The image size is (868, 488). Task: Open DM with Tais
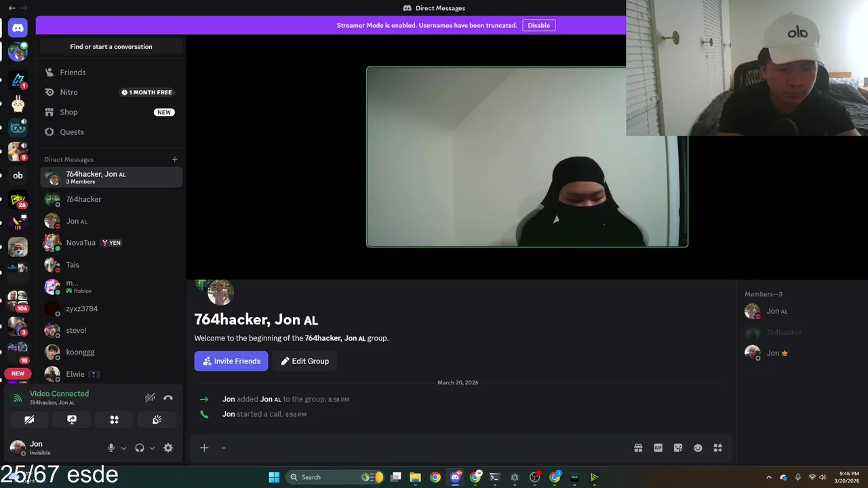point(111,265)
